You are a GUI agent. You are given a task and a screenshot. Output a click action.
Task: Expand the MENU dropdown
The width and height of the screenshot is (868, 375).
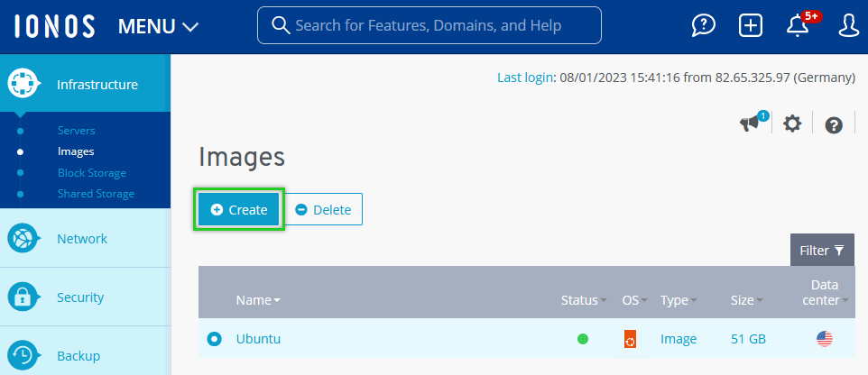tap(159, 26)
